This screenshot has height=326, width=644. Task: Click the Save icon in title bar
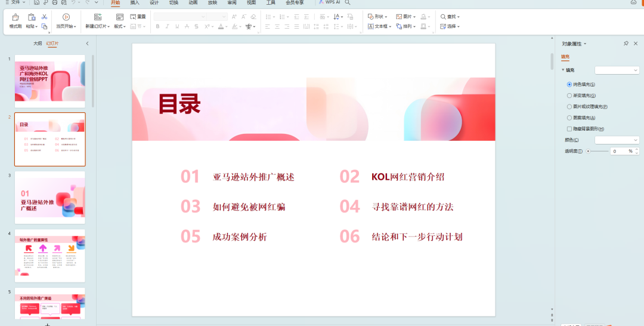pos(36,2)
